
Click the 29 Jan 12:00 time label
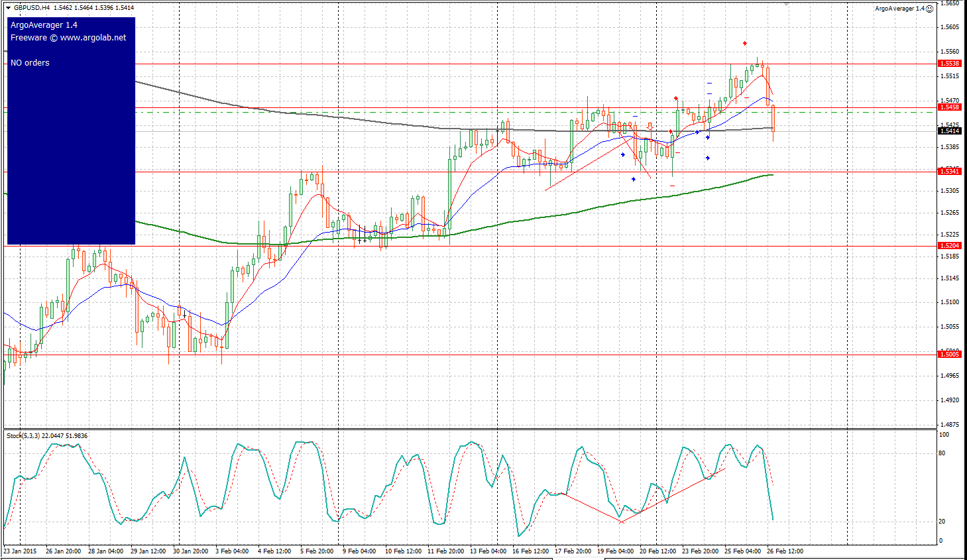(x=148, y=551)
